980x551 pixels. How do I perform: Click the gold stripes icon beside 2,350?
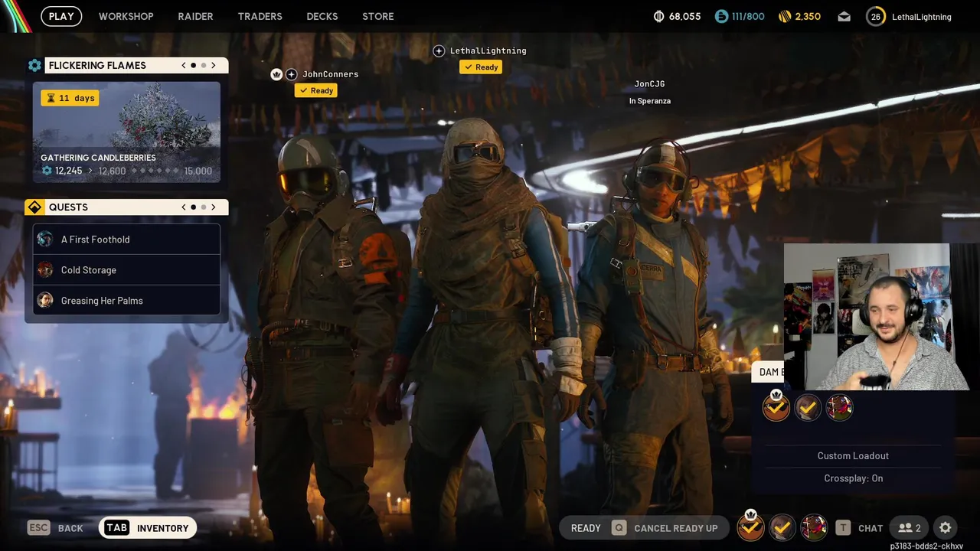pyautogui.click(x=785, y=16)
